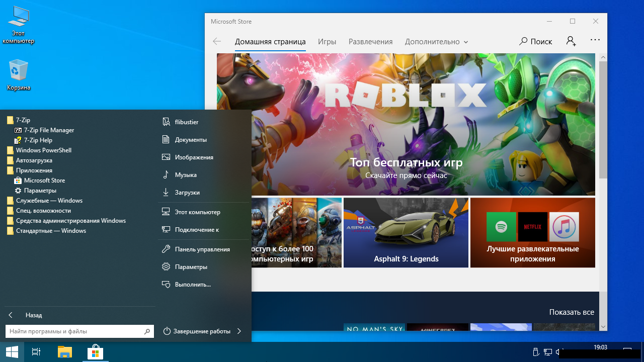Select the Корзина desktop icon

tap(19, 75)
